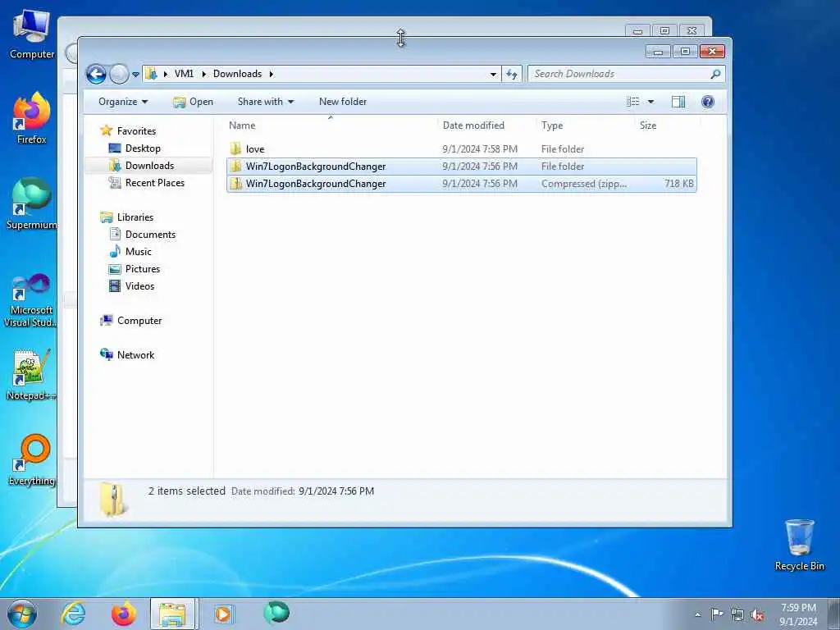Open Desktop in the navigation pane

pyautogui.click(x=143, y=148)
